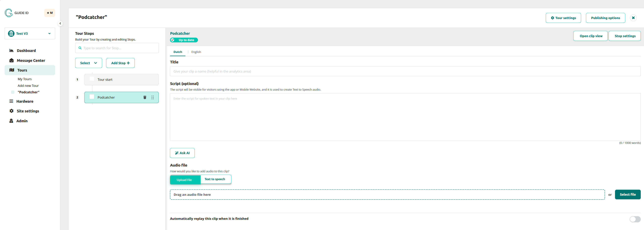Click the Dashboard chart icon
The height and width of the screenshot is (230, 644).
(11, 50)
